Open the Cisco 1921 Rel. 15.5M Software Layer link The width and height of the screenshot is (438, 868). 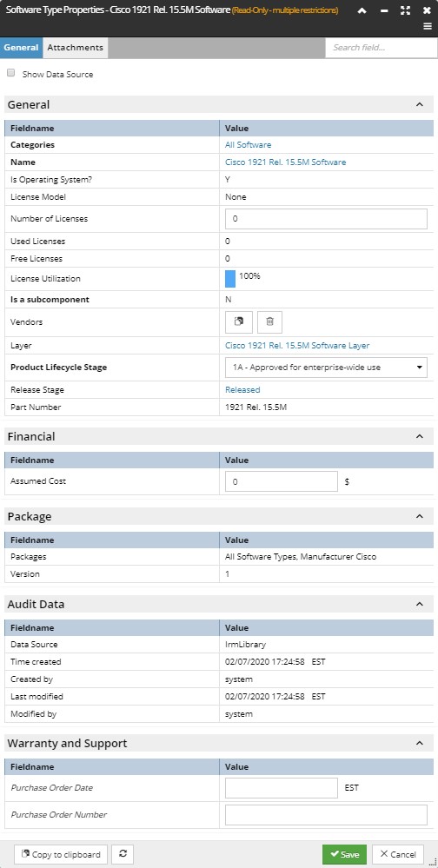pos(297,346)
